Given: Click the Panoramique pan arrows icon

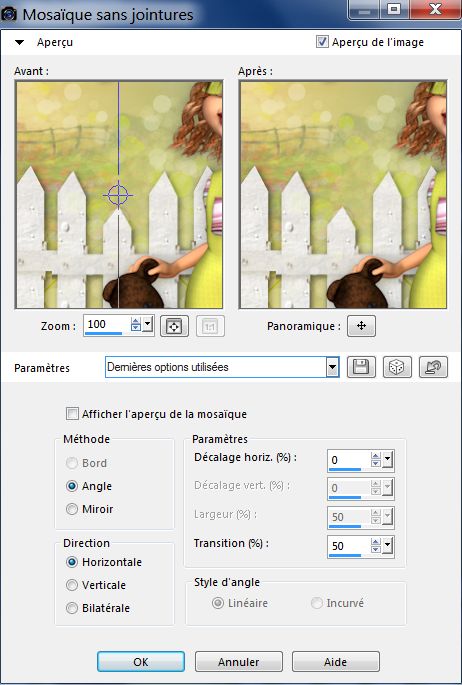Looking at the screenshot, I should pyautogui.click(x=362, y=326).
